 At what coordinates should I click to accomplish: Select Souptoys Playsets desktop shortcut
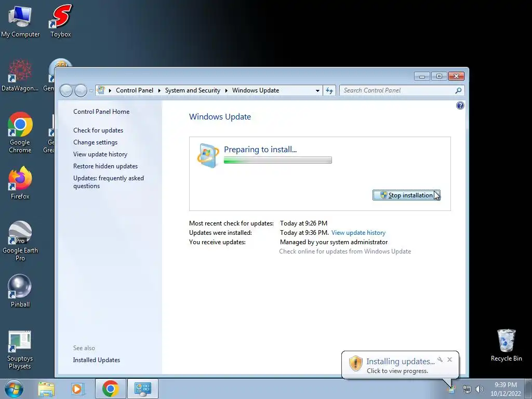[x=20, y=350]
